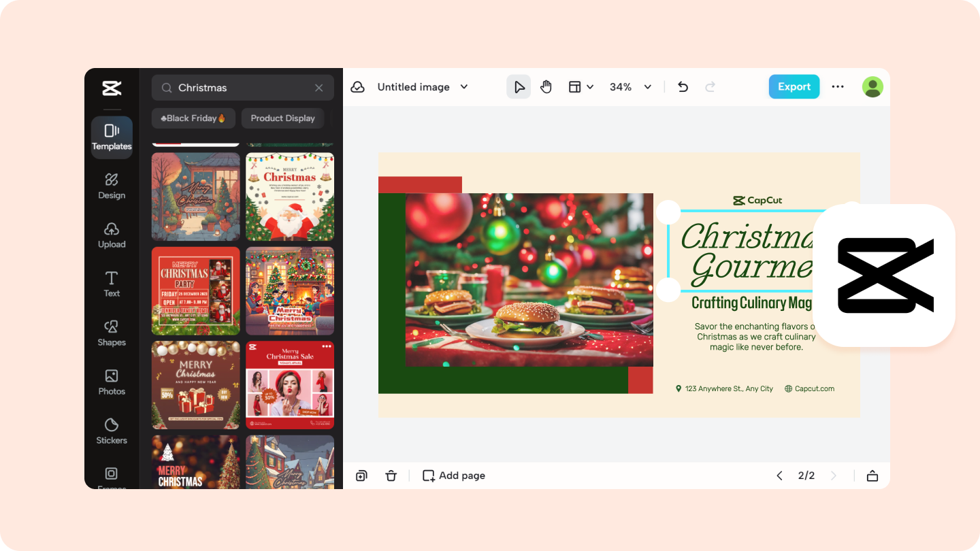Open the Upload panel
The height and width of the screenshot is (551, 980).
point(112,235)
